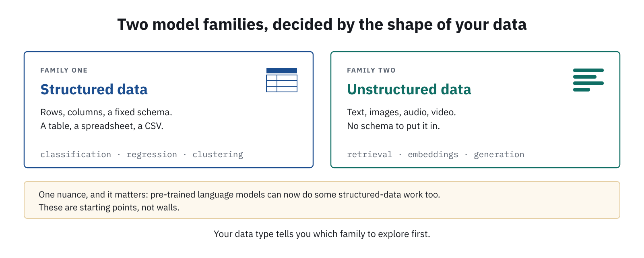
Task: Click the regression tag
Action: click(x=152, y=154)
